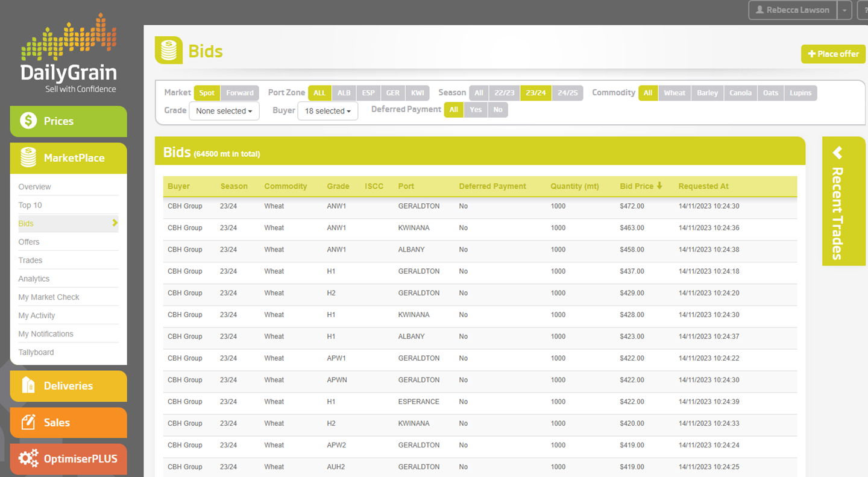This screenshot has height=477, width=868.
Task: Go to MarketPlace Overview
Action: coord(34,187)
